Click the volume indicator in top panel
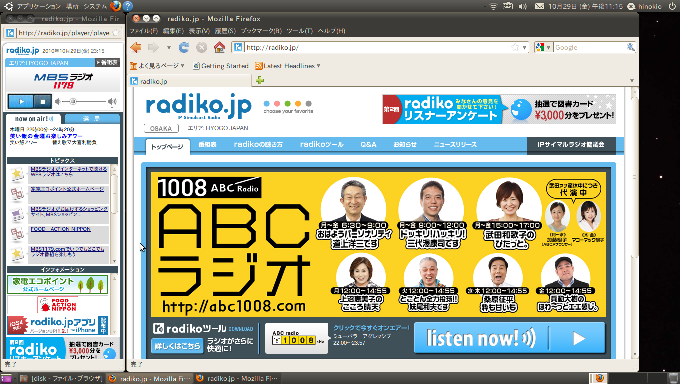 click(523, 6)
